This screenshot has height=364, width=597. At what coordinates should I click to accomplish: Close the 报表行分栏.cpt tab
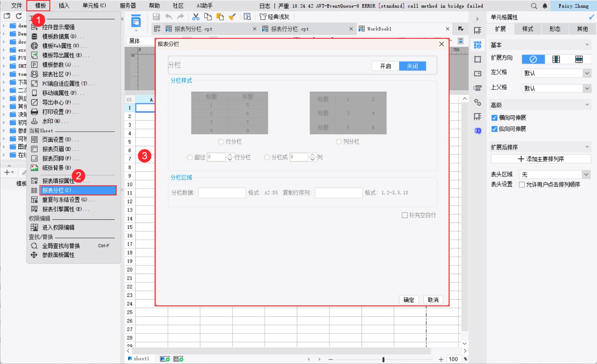(x=351, y=29)
